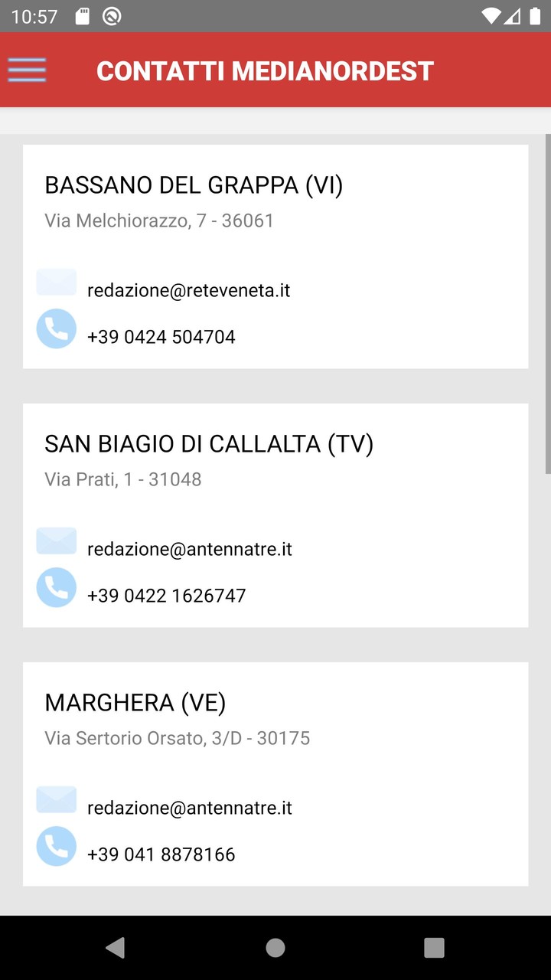Image resolution: width=551 pixels, height=980 pixels.
Task: Tap the envelope icon for Marghera
Action: pyautogui.click(x=57, y=800)
